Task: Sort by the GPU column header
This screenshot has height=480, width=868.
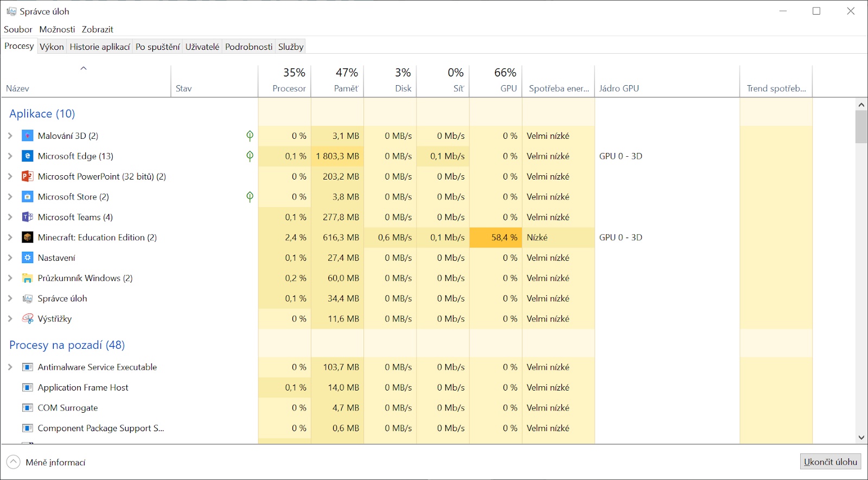Action: (x=495, y=81)
